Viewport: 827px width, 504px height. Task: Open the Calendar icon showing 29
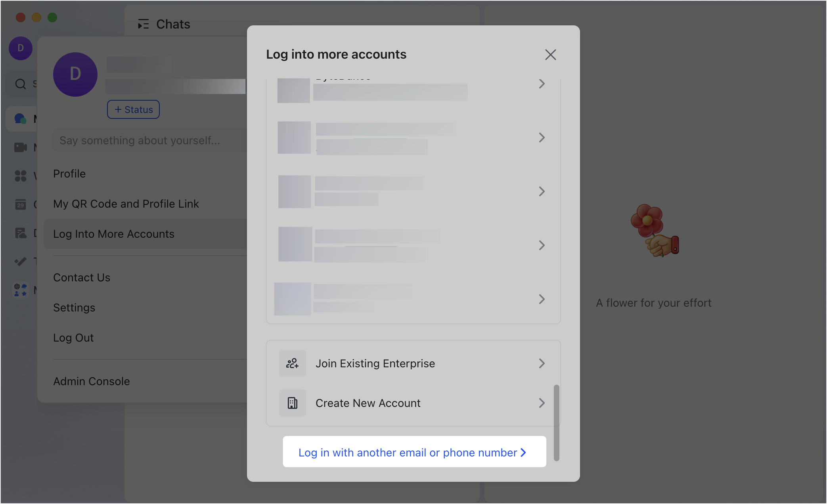pyautogui.click(x=20, y=204)
